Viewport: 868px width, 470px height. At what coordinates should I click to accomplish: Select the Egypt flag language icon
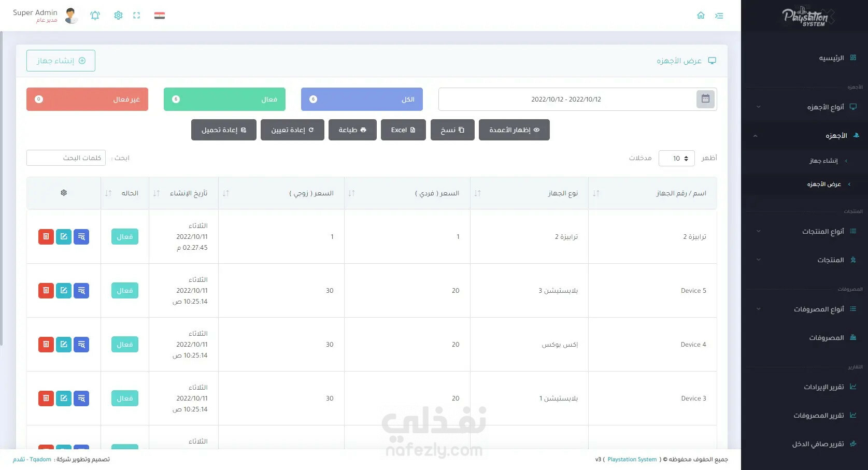tap(160, 16)
